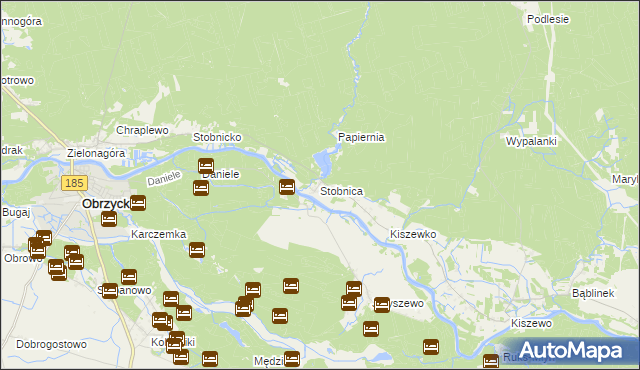Select the hotel marker just below Daniele label

pos(201,188)
